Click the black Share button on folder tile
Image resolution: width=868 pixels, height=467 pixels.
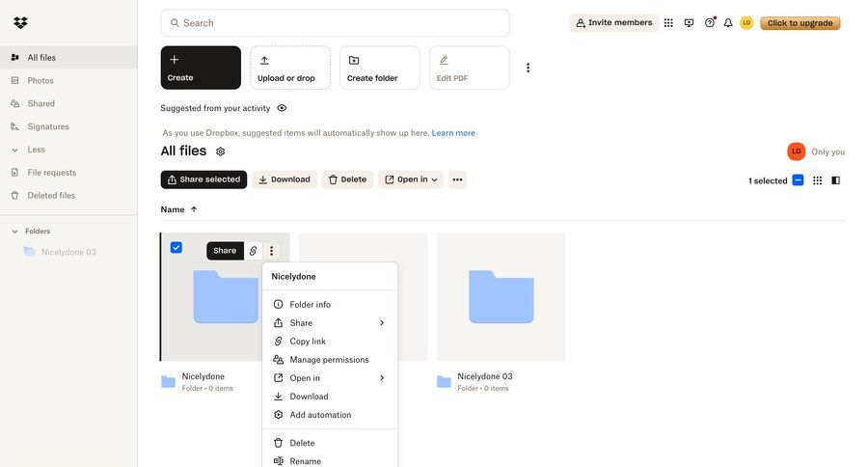[225, 251]
